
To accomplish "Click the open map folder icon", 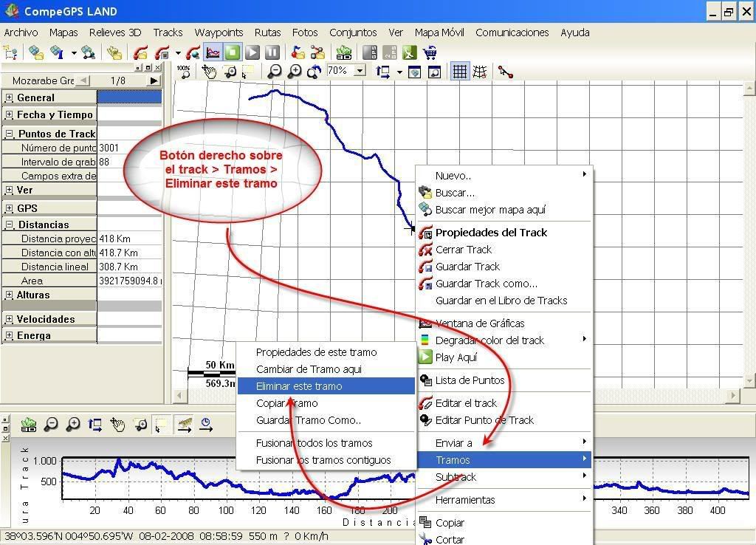I will [35, 52].
